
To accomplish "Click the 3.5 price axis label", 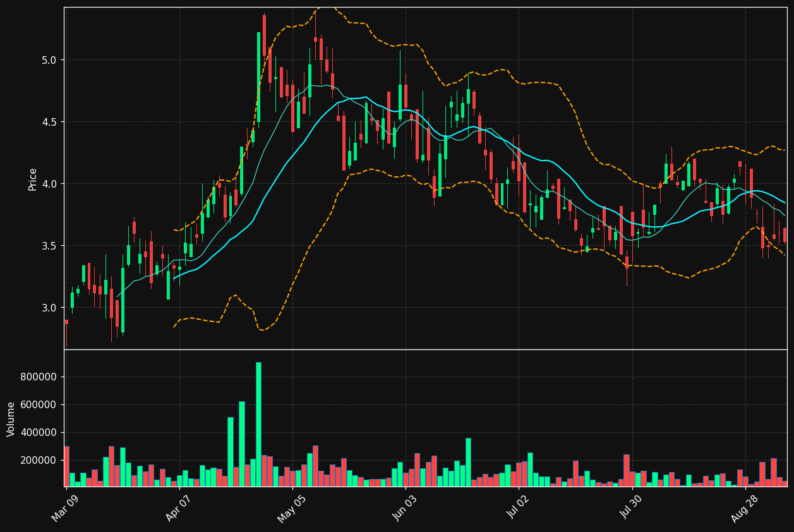I will click(49, 246).
